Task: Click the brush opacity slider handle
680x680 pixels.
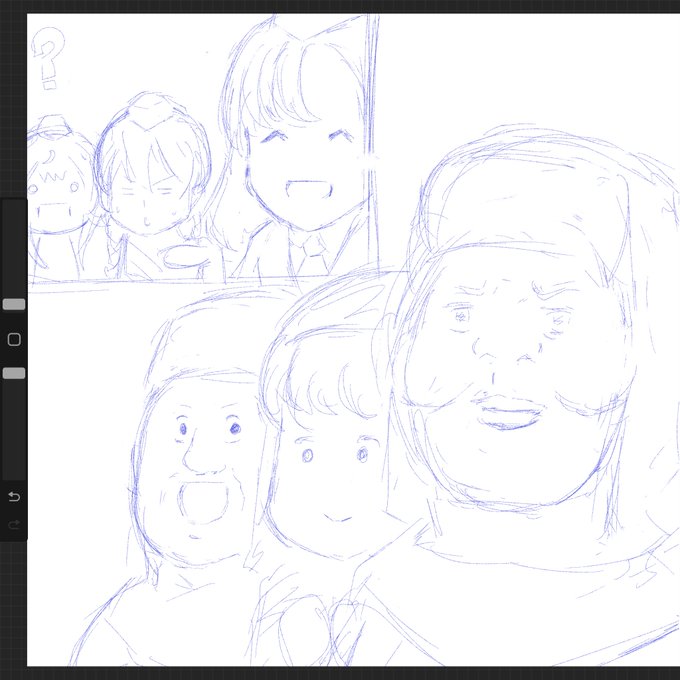Action: [x=14, y=373]
